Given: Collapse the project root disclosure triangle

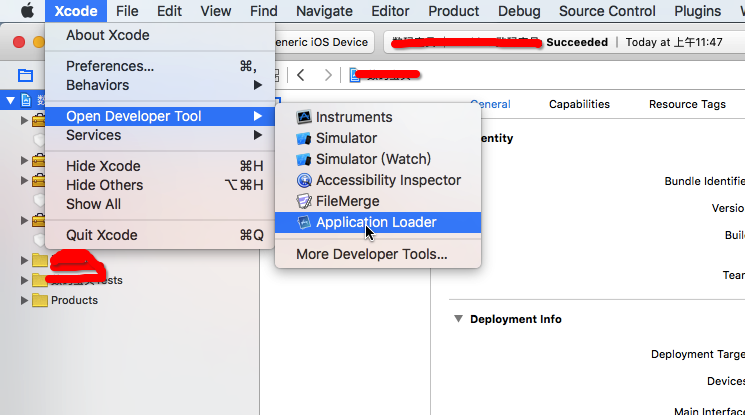Looking at the screenshot, I should pyautogui.click(x=10, y=100).
